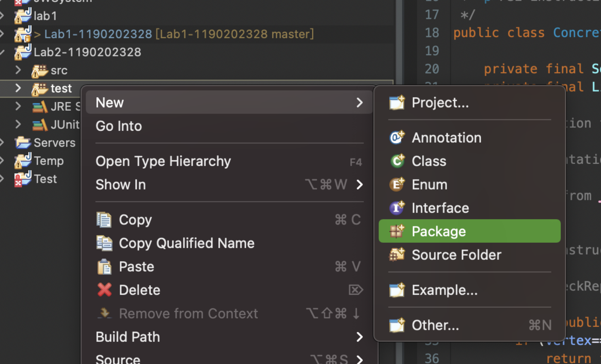Click the Other... entry
The width and height of the screenshot is (601, 364).
(435, 325)
